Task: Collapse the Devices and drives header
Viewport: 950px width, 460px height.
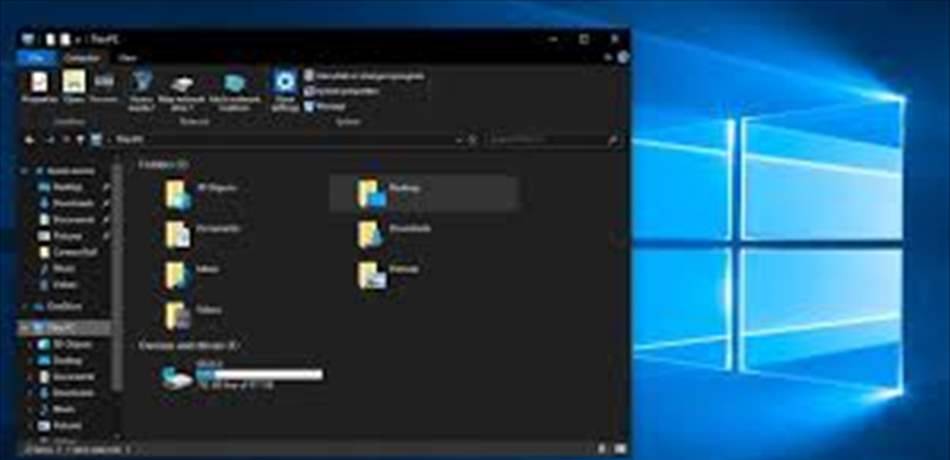Action: click(189, 345)
